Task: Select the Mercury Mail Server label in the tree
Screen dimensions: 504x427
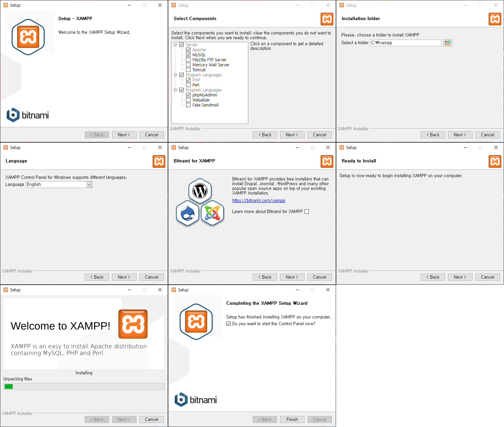Action: (x=211, y=65)
